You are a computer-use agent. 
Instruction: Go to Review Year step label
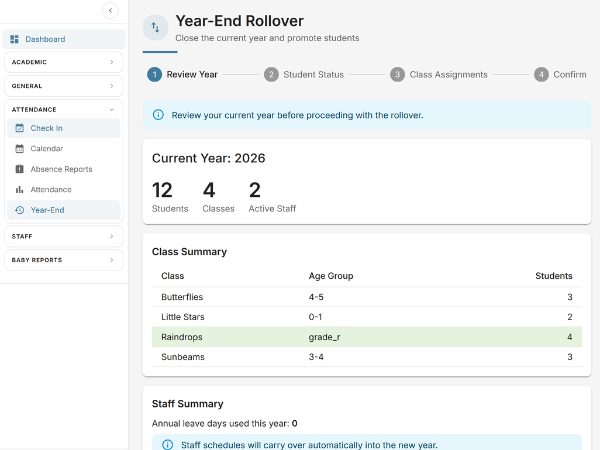click(x=192, y=74)
